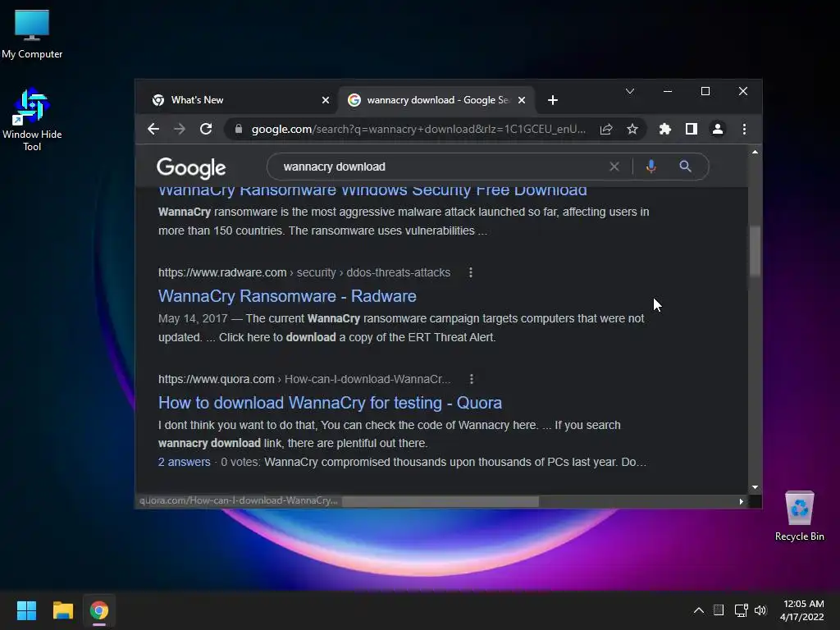This screenshot has width=840, height=630.
Task: Open File Explorer from the taskbar
Action: [62, 610]
